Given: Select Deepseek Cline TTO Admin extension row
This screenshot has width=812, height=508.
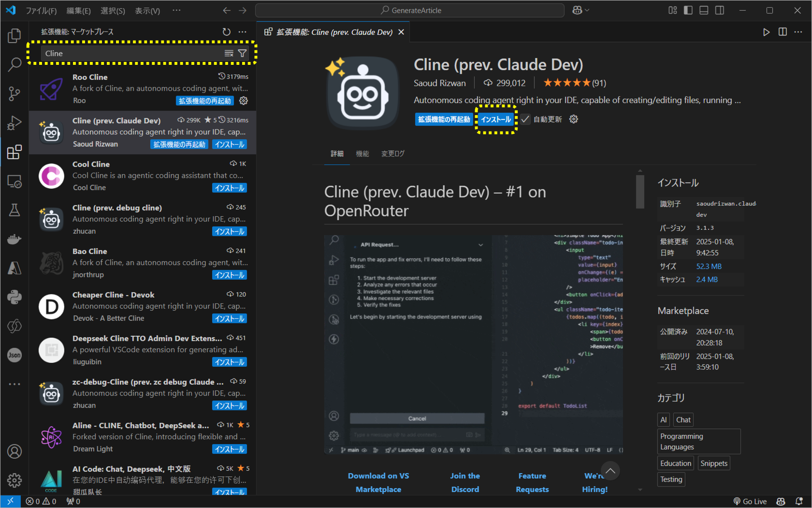Looking at the screenshot, I should point(143,350).
